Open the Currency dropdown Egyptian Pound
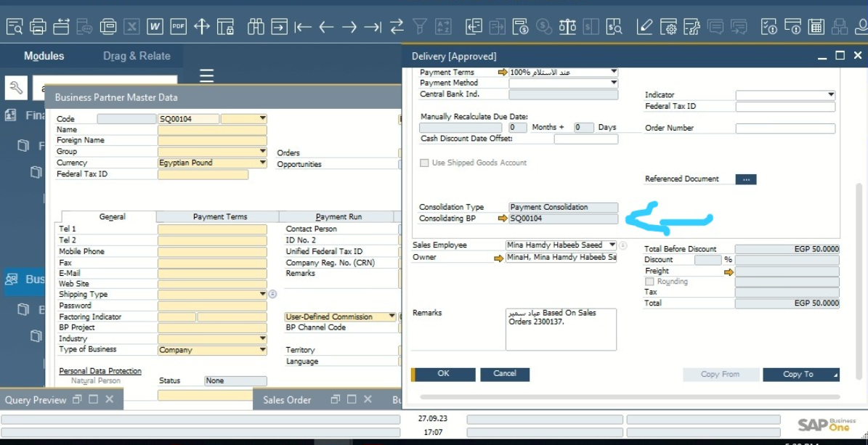The width and height of the screenshot is (868, 445). pyautogui.click(x=262, y=163)
